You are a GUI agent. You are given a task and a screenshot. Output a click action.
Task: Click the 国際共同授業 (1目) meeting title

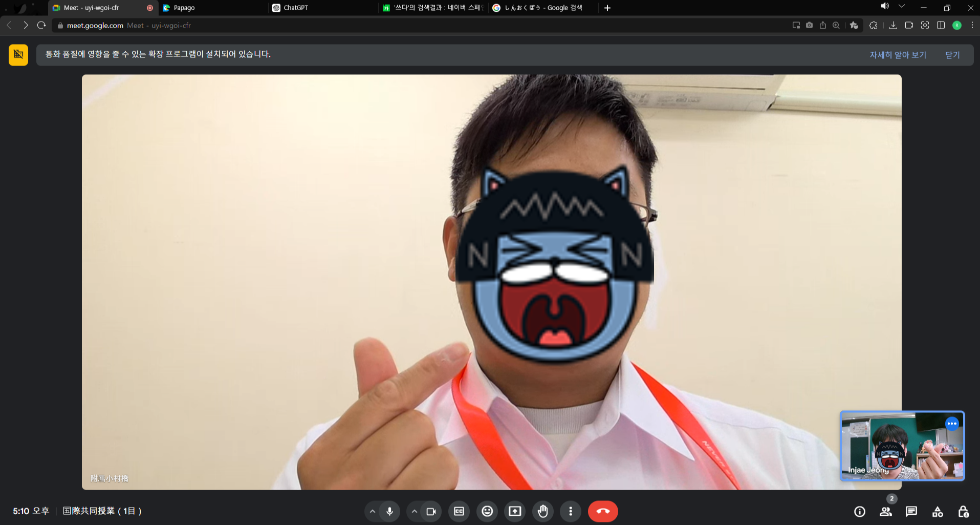pos(102,511)
